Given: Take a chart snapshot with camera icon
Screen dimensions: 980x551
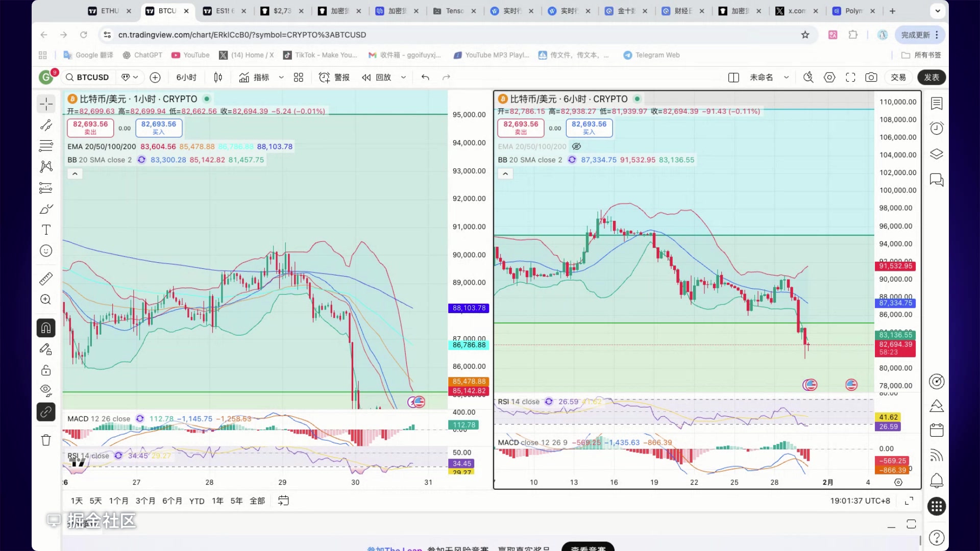Looking at the screenshot, I should [x=871, y=78].
